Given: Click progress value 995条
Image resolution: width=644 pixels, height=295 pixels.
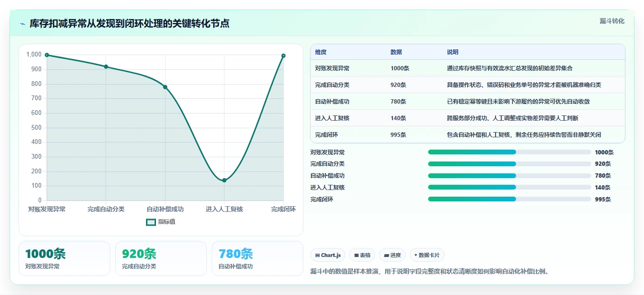Looking at the screenshot, I should click(603, 200).
